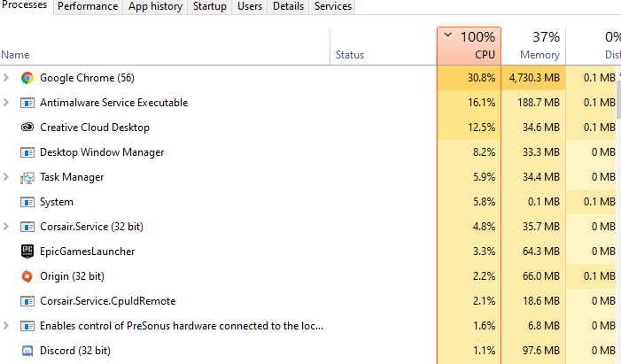621x364 pixels.
Task: Select the System process name
Action: click(x=57, y=202)
